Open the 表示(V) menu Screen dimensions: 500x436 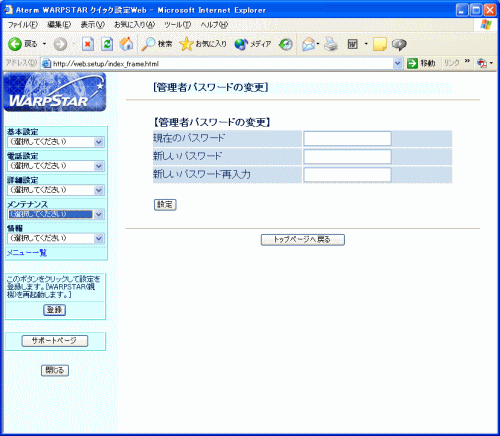[x=92, y=25]
